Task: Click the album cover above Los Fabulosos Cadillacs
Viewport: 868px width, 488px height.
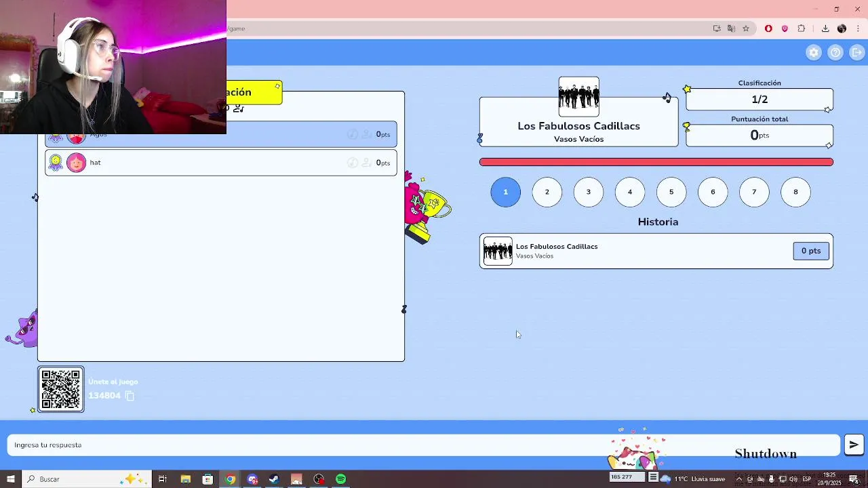Action: [x=578, y=96]
